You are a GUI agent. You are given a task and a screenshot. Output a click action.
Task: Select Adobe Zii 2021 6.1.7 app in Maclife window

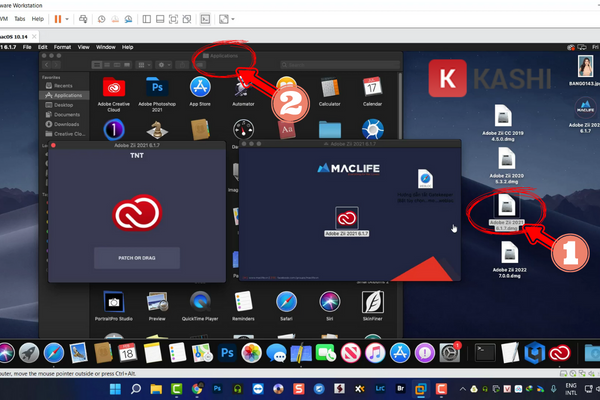point(347,222)
